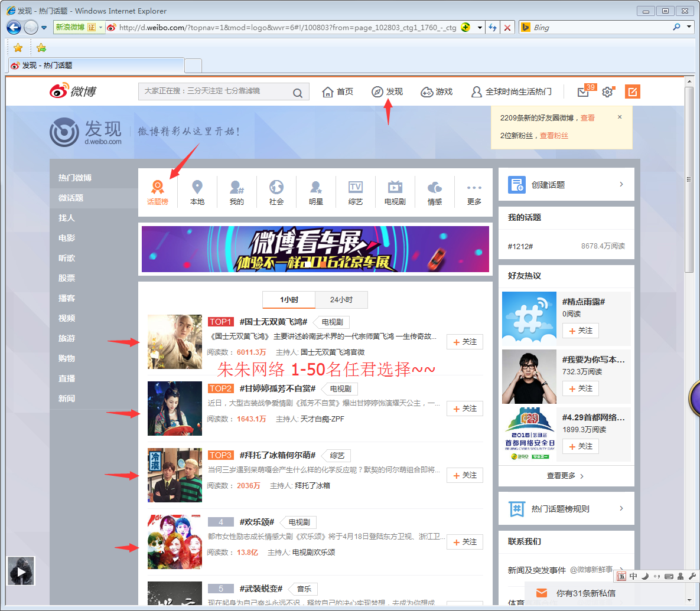Go to 首页 home icon
Screen dimensions: 700x611
click(x=328, y=92)
